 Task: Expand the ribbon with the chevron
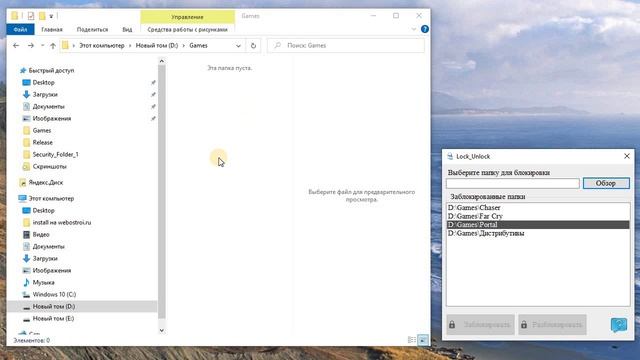pos(413,29)
